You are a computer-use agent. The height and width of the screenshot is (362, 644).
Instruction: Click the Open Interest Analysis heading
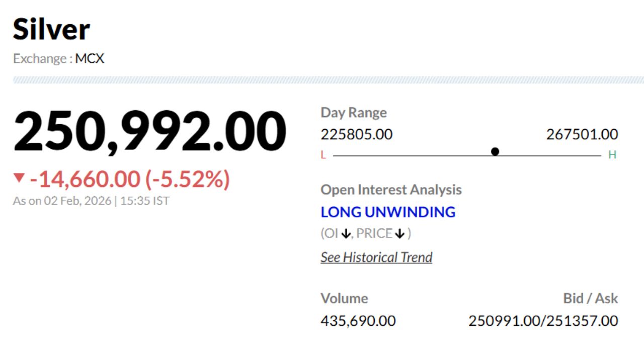point(391,190)
